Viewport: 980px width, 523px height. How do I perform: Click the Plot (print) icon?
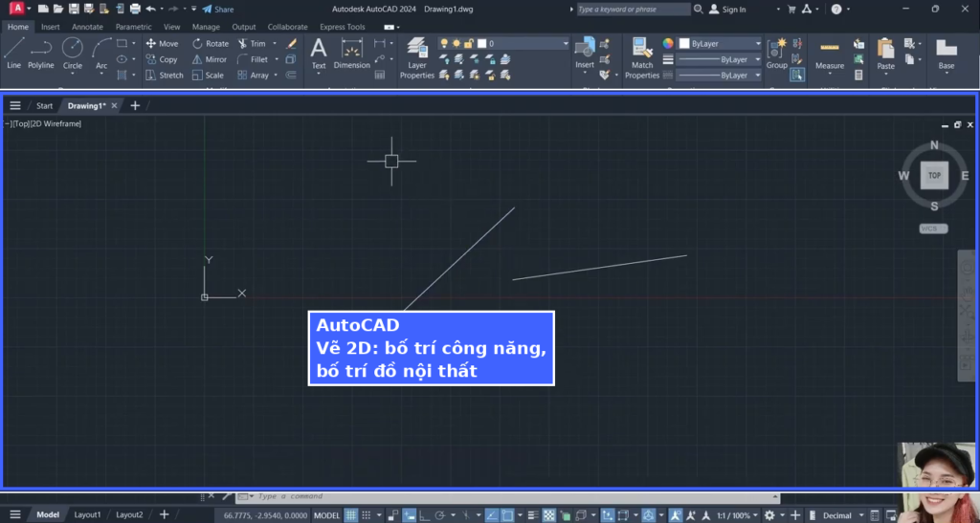click(x=135, y=9)
